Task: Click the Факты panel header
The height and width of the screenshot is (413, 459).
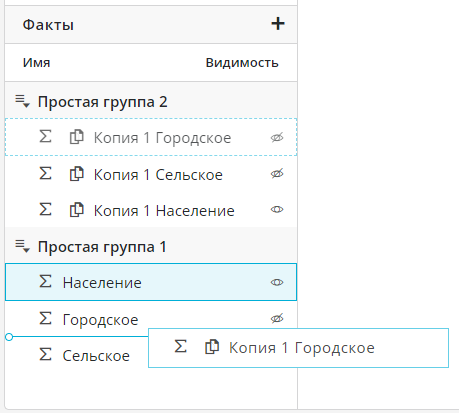Action: [x=151, y=24]
